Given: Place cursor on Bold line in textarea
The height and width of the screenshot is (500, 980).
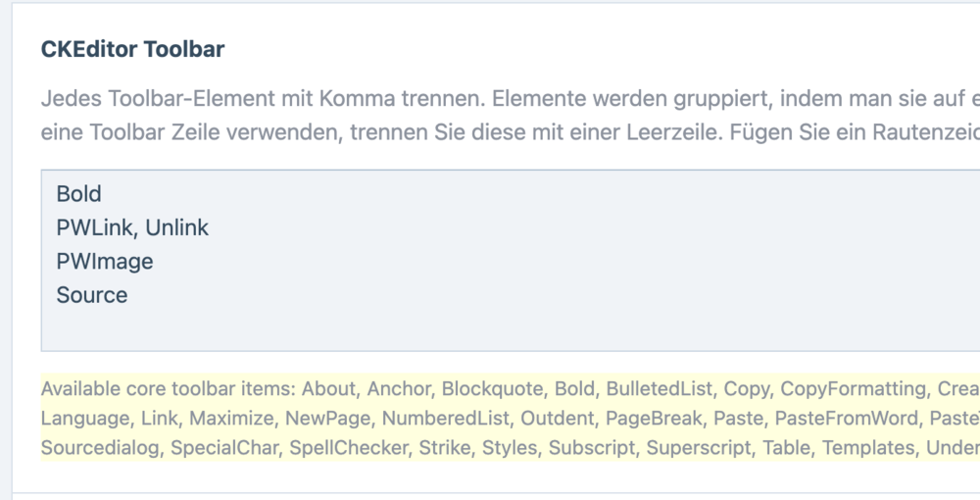Looking at the screenshot, I should pos(79,194).
